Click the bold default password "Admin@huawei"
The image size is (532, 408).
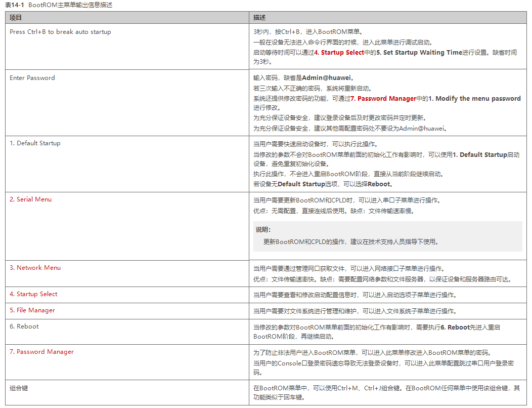[x=326, y=78]
